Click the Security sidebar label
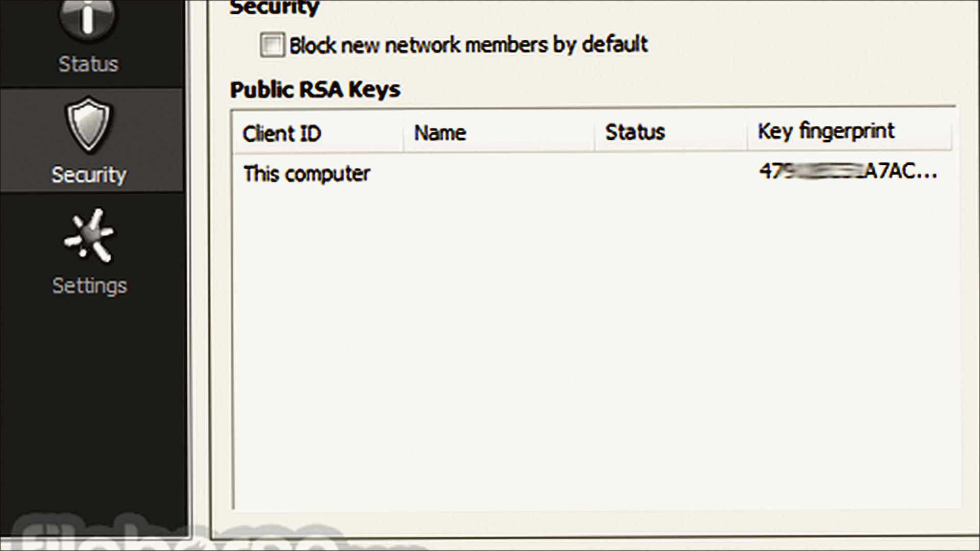The width and height of the screenshot is (980, 551). point(89,175)
